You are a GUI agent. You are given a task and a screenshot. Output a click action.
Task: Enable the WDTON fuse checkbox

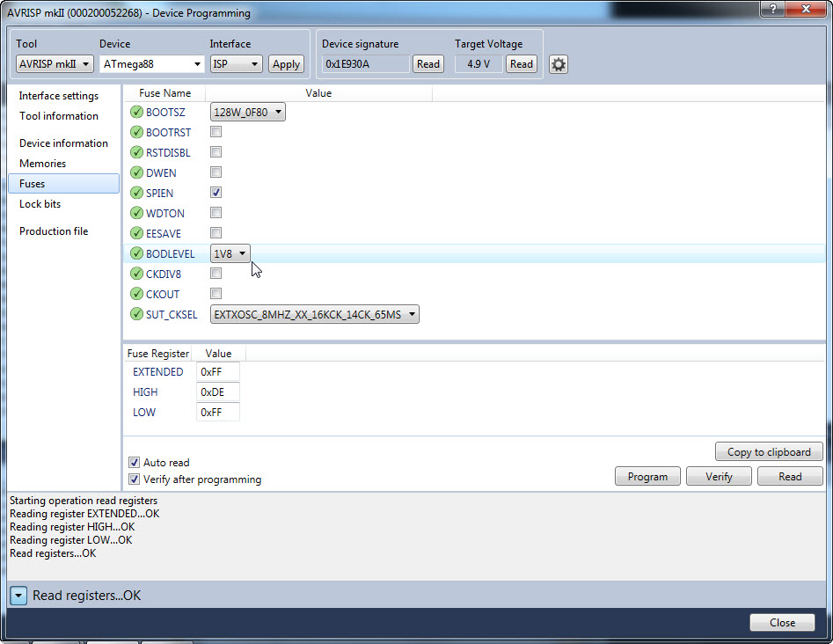click(x=216, y=213)
